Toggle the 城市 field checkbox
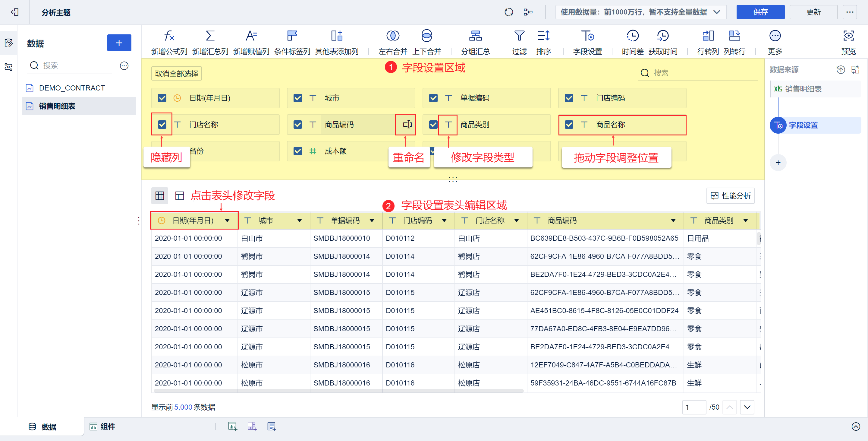 (x=297, y=98)
